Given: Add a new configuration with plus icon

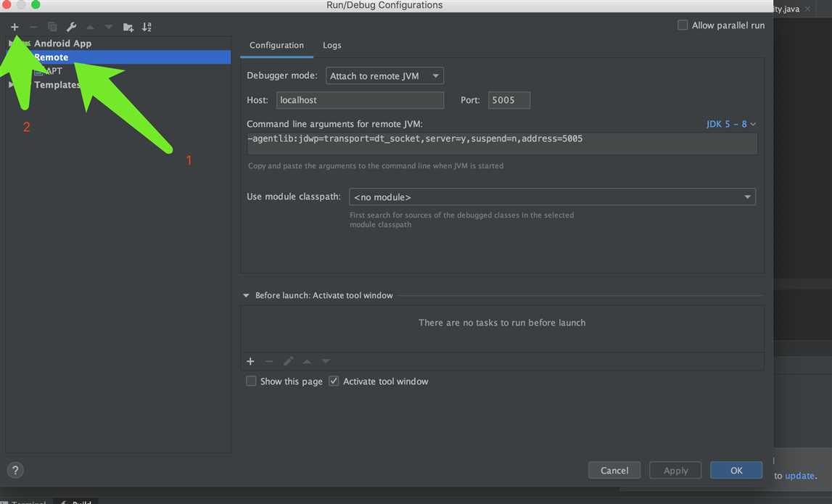Looking at the screenshot, I should point(15,27).
